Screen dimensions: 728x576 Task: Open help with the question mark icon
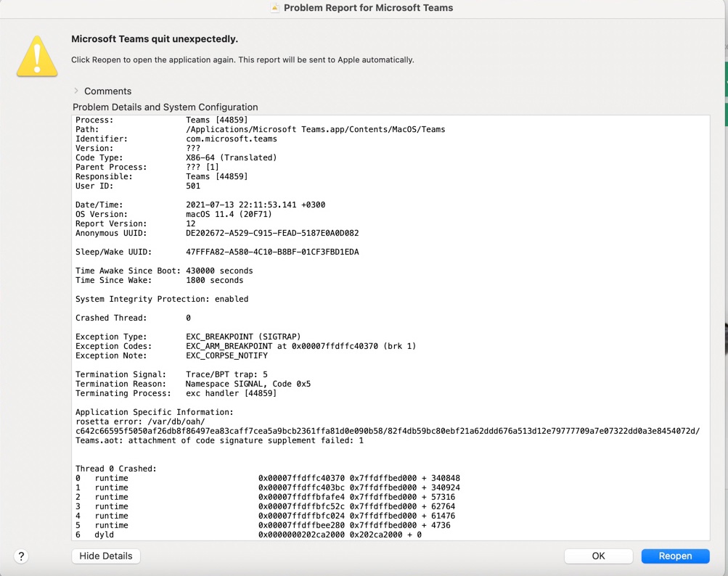(x=21, y=556)
